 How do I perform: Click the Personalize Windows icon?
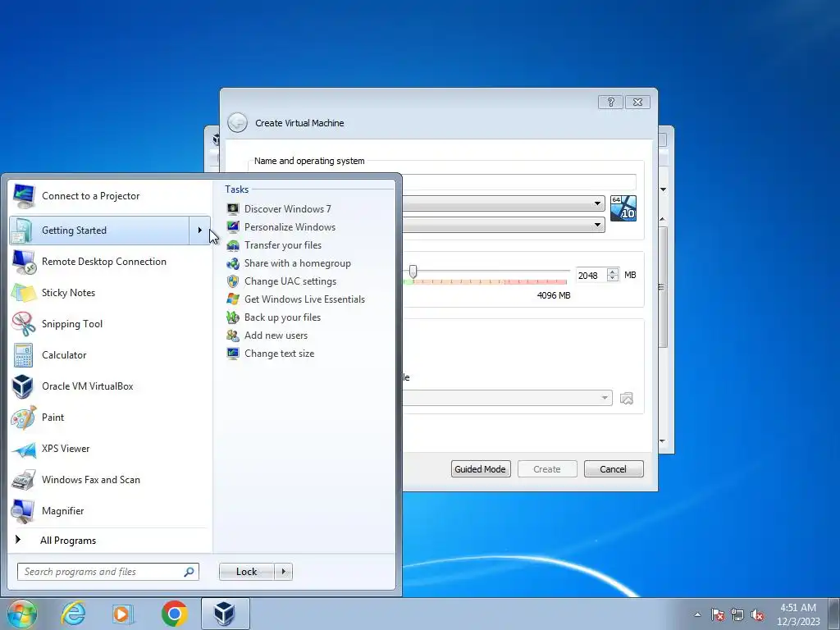[x=232, y=227]
